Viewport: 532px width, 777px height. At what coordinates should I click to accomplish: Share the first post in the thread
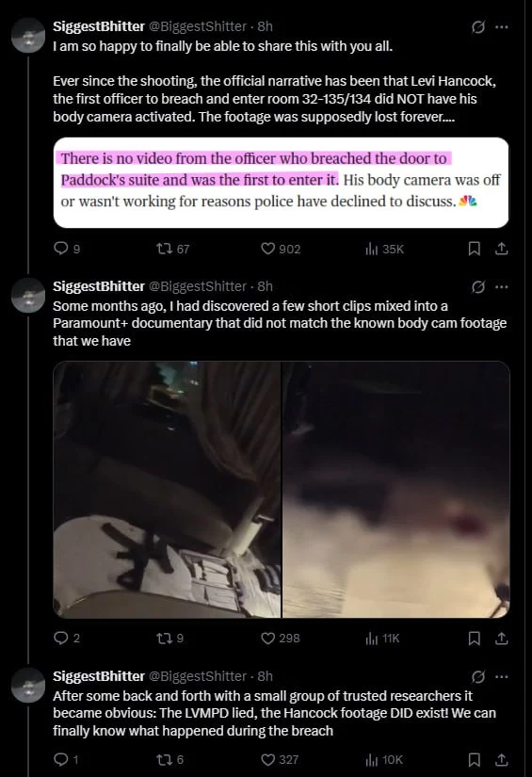pyautogui.click(x=501, y=249)
